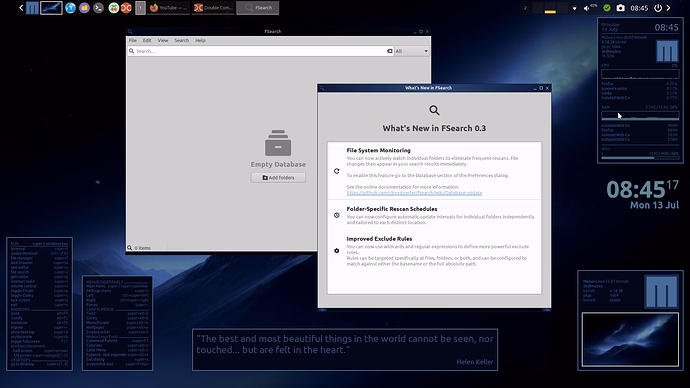
Task: Click the clear search field icon
Action: 389,51
